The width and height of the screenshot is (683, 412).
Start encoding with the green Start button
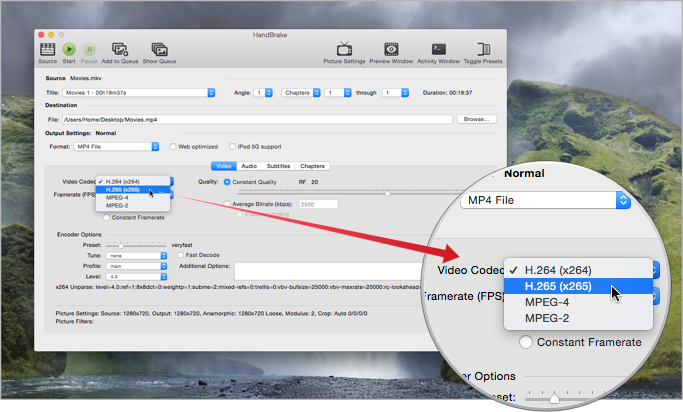69,49
